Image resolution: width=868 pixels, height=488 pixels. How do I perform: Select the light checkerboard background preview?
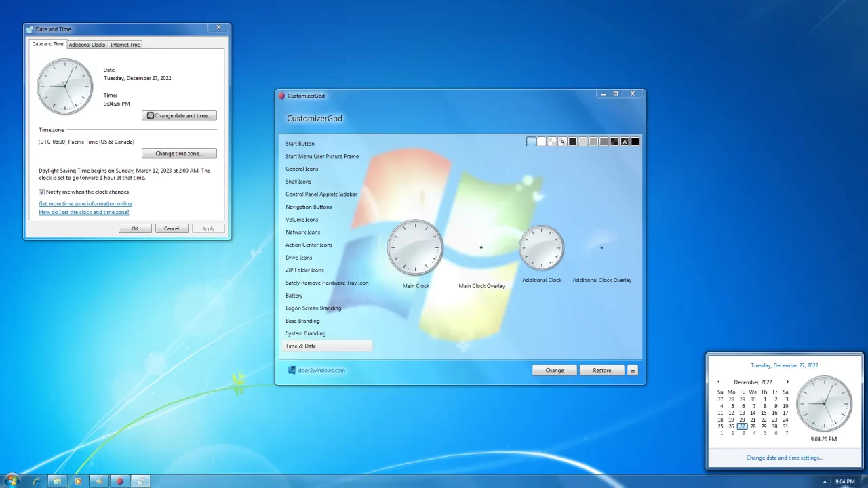click(552, 142)
